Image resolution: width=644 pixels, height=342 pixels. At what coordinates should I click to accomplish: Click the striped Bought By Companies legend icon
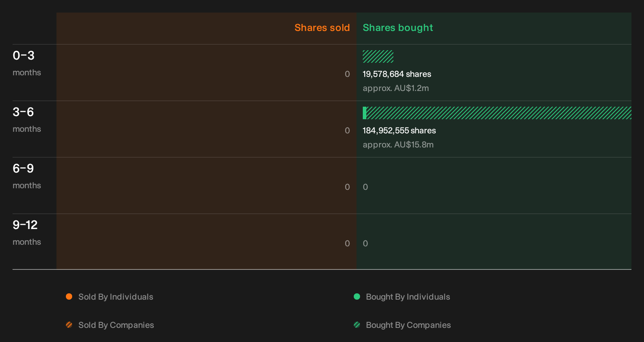357,325
